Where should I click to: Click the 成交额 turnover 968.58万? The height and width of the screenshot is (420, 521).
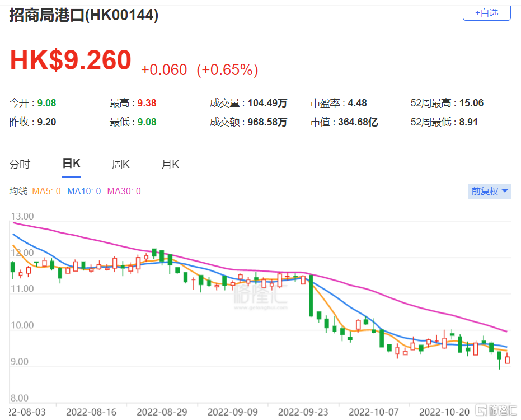pos(267,122)
